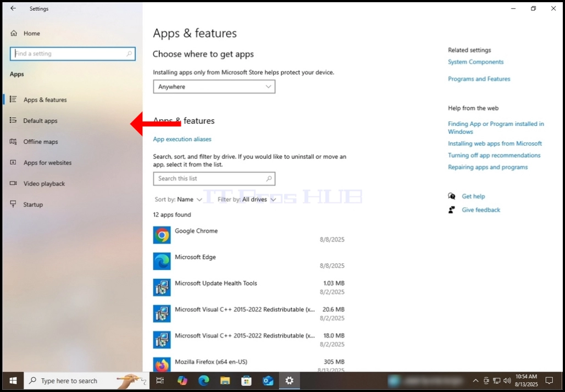
Task: Select Microsoft Edge in the apps list
Action: point(248,261)
